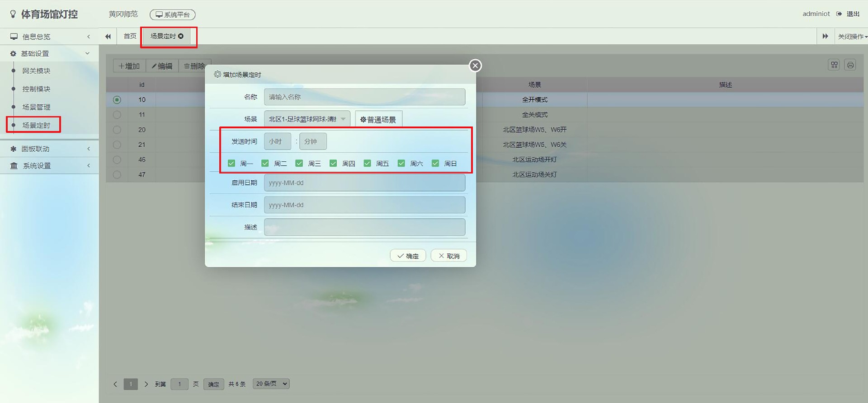Click the 取消 button in the dialog

pyautogui.click(x=448, y=256)
